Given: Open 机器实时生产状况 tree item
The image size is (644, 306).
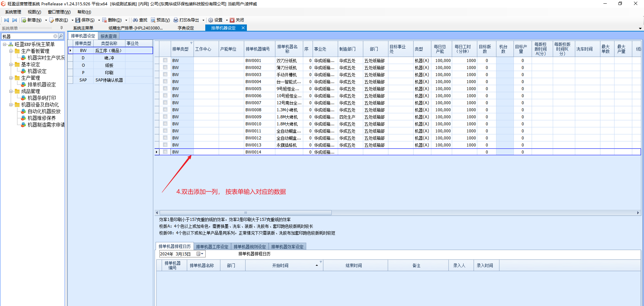Looking at the screenshot, I should [x=46, y=58].
